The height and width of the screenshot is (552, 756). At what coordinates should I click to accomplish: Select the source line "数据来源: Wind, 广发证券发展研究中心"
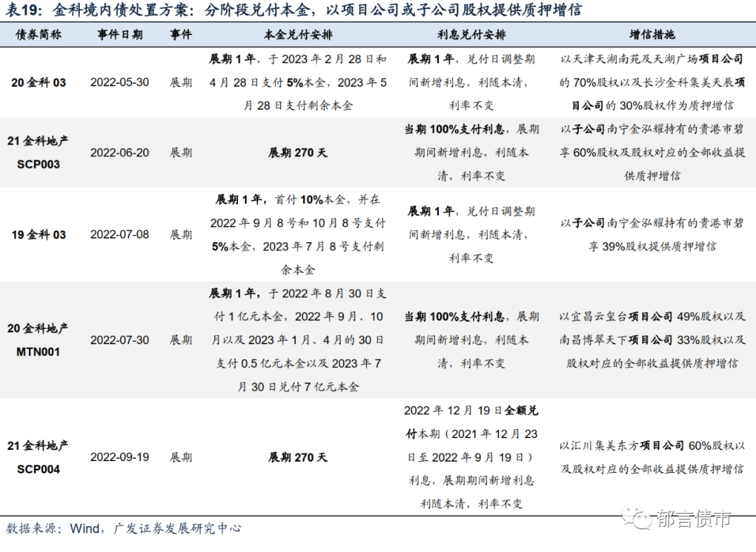[123, 528]
